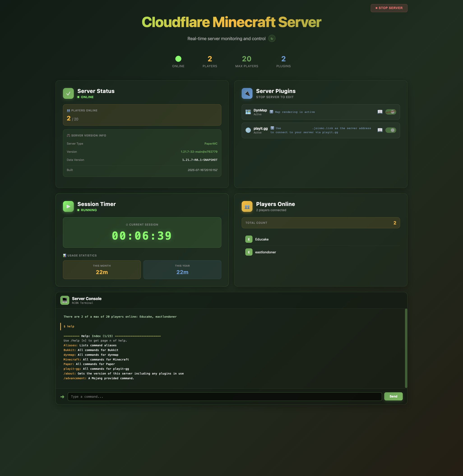The width and height of the screenshot is (463, 476).
Task: Focus the Type a command input
Action: click(x=225, y=397)
